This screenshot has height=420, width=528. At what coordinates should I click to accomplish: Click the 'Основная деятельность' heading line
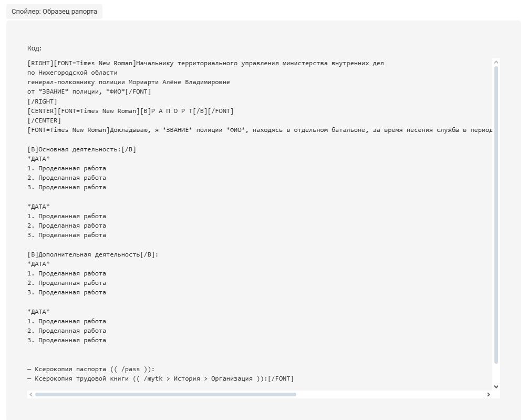coord(81,149)
